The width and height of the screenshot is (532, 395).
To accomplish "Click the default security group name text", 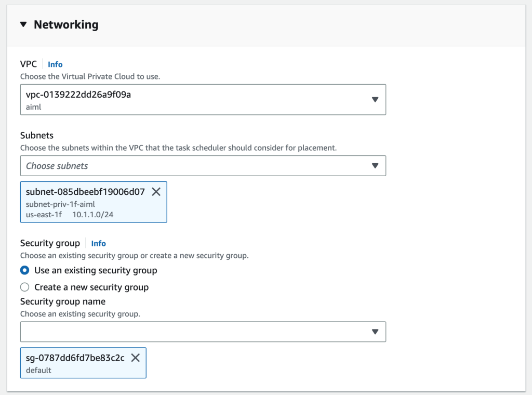I will click(38, 371).
